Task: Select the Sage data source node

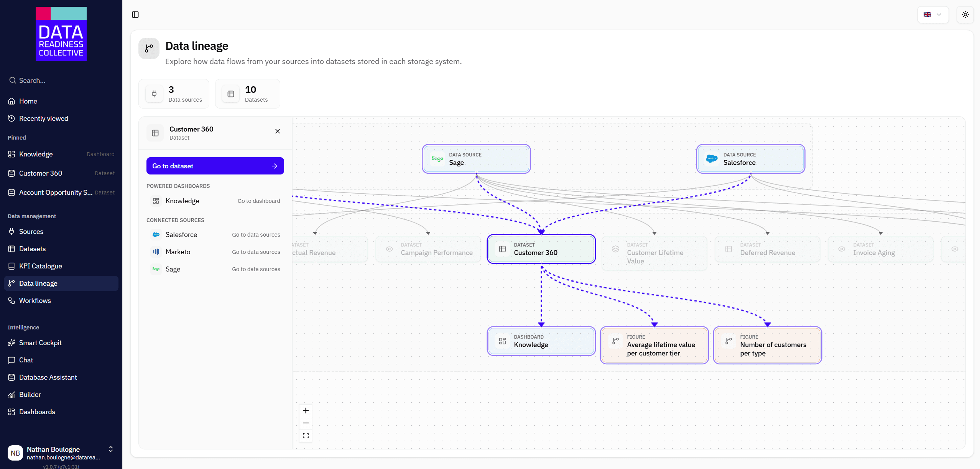Action: pos(476,159)
